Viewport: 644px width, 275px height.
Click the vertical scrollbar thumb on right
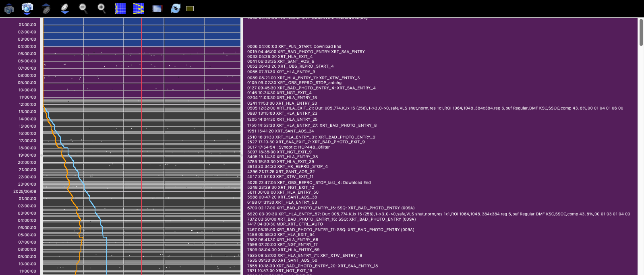(641, 32)
